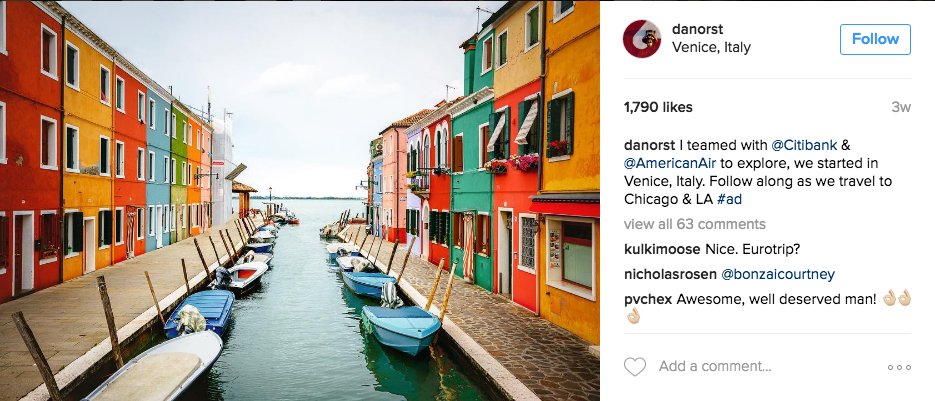Open the Venice, Italy location link

[x=711, y=48]
